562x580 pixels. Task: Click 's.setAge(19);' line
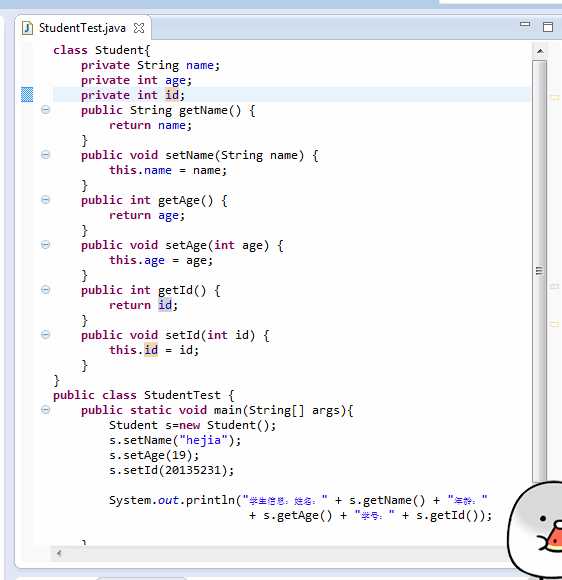(154, 455)
